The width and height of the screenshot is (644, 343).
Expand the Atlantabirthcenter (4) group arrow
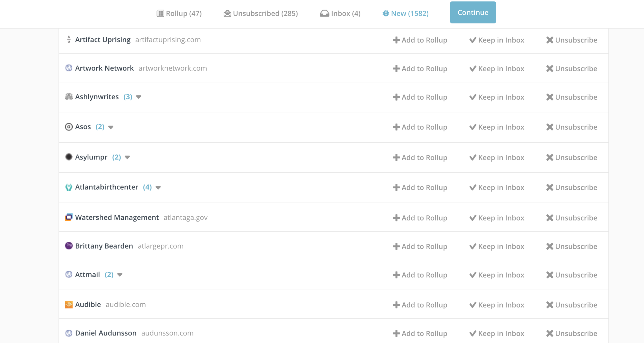tap(158, 188)
